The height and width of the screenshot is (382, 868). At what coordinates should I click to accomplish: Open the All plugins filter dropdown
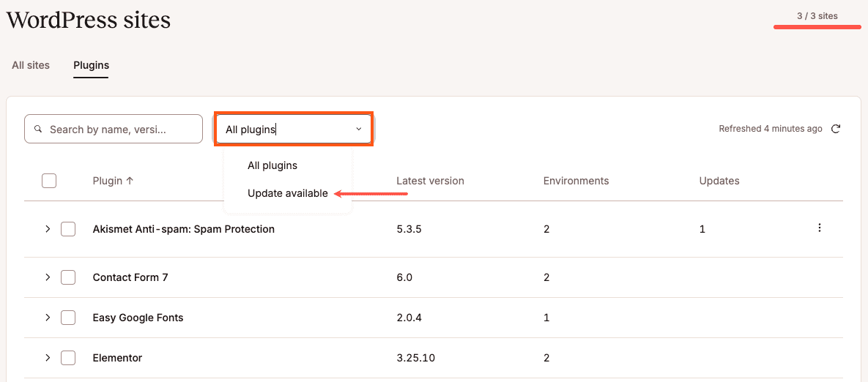[294, 129]
